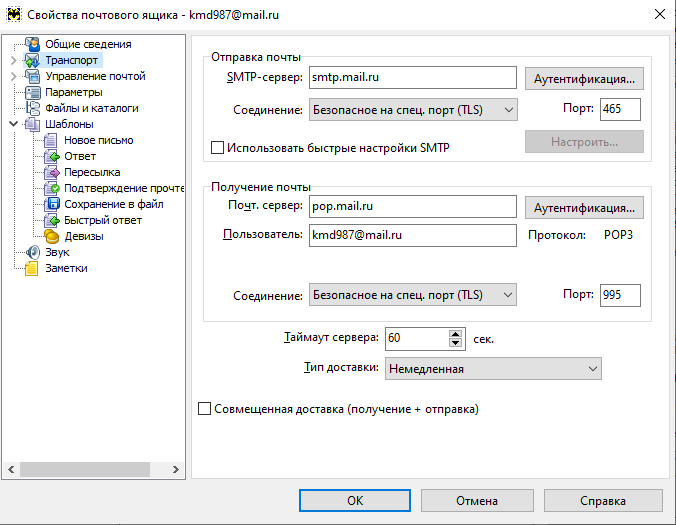Click the Управление почтой tree icon
The image size is (676, 525).
tap(32, 76)
